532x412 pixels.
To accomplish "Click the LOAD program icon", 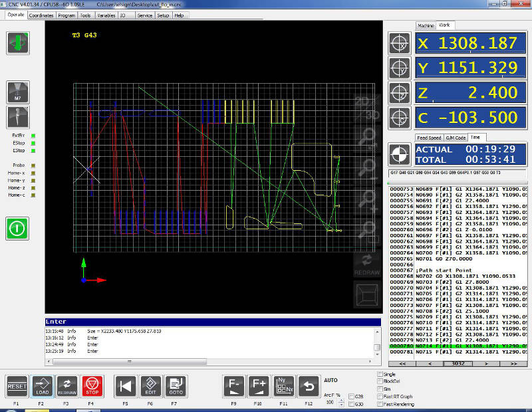I will pyautogui.click(x=41, y=386).
